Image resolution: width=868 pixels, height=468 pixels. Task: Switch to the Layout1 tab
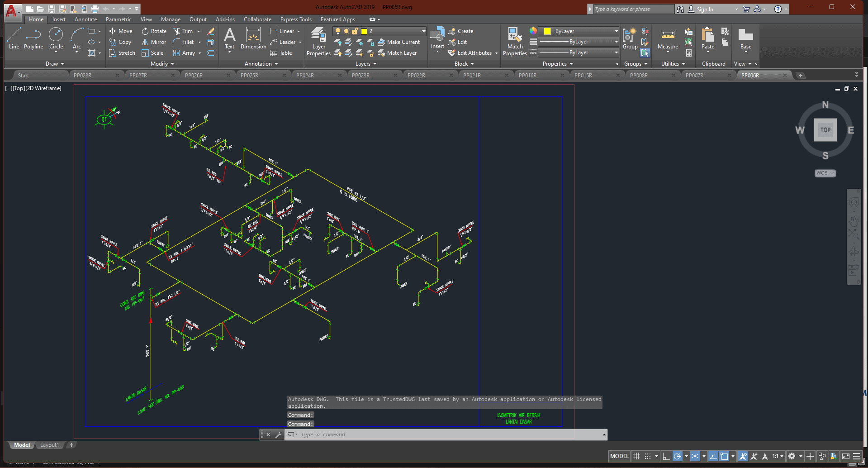(49, 445)
